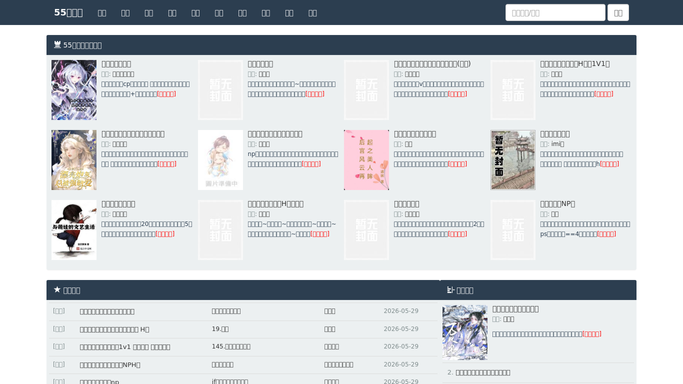The image size is (683, 384).
Task: Open the chapter link starting with 145.
Action: point(231,347)
